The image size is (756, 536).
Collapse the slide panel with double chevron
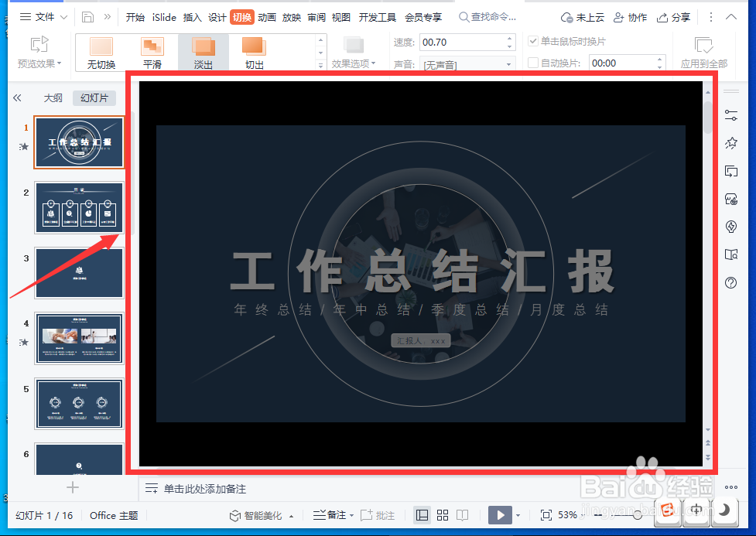coord(17,98)
